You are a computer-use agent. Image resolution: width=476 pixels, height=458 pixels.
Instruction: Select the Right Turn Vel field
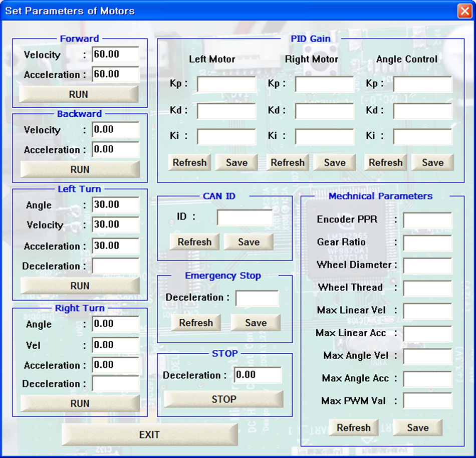point(116,345)
